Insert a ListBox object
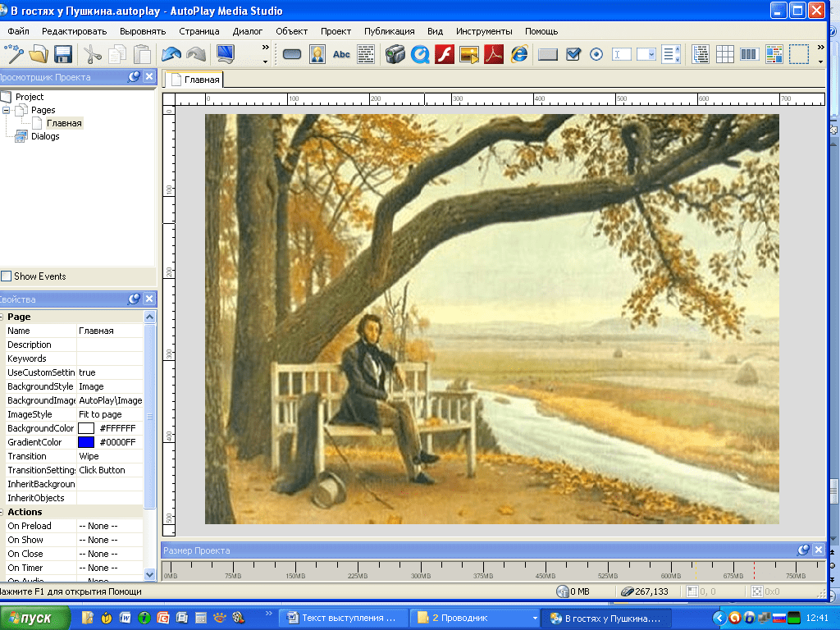840x630 pixels. pyautogui.click(x=671, y=54)
